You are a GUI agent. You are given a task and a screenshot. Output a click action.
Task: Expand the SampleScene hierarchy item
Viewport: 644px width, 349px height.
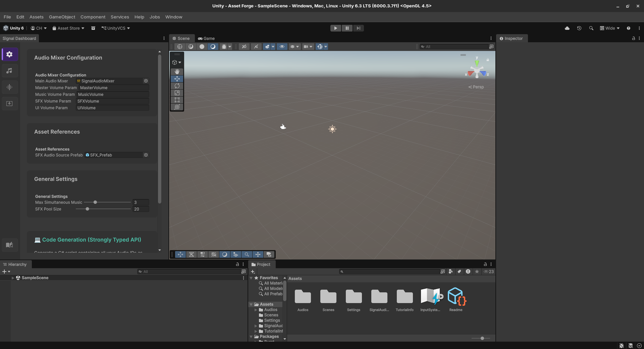(13, 278)
